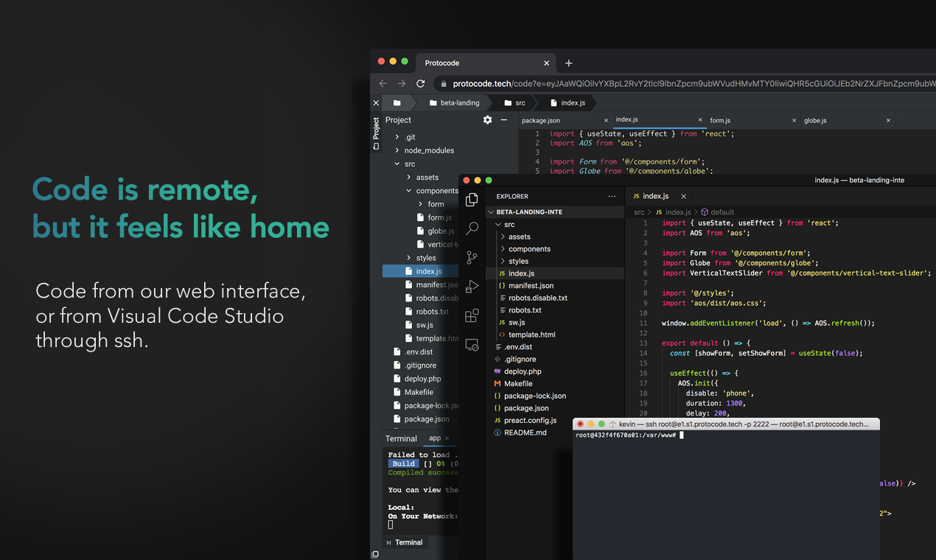Click icon at bottom-left corner of Protocode window

click(375, 554)
